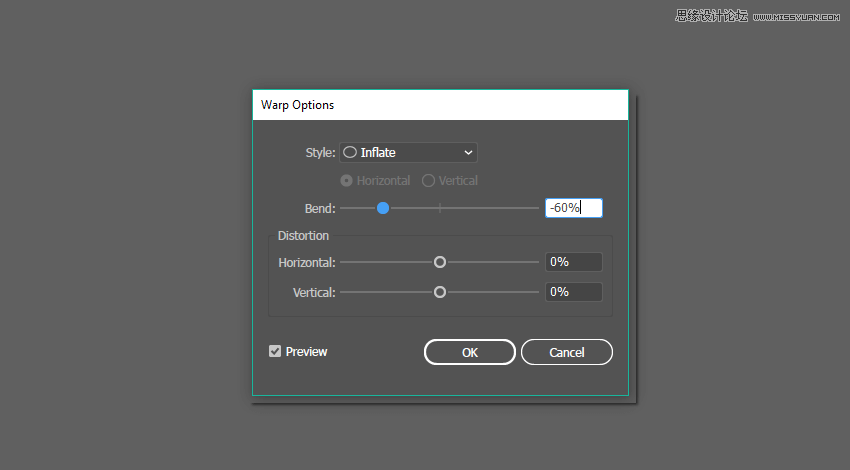Screen dimensions: 850x470
Task: Open the Style dropdown chevron
Action: [468, 153]
